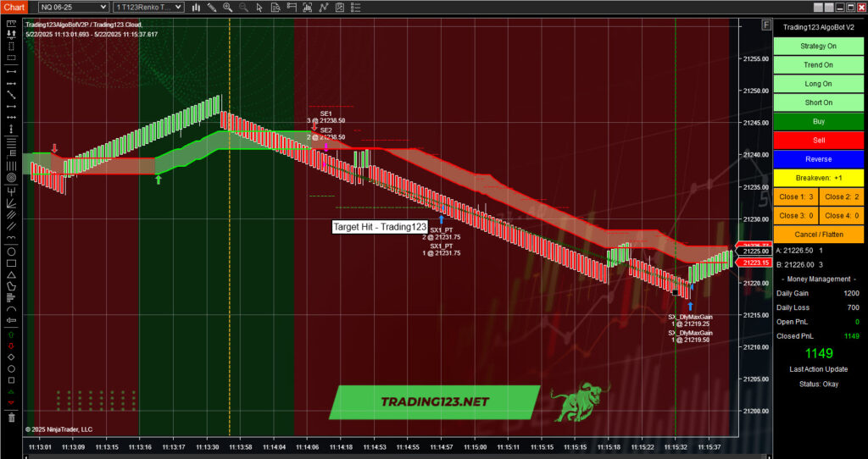This screenshot has width=868, height=459.
Task: Select the ellipse shape tool
Action: (11, 252)
